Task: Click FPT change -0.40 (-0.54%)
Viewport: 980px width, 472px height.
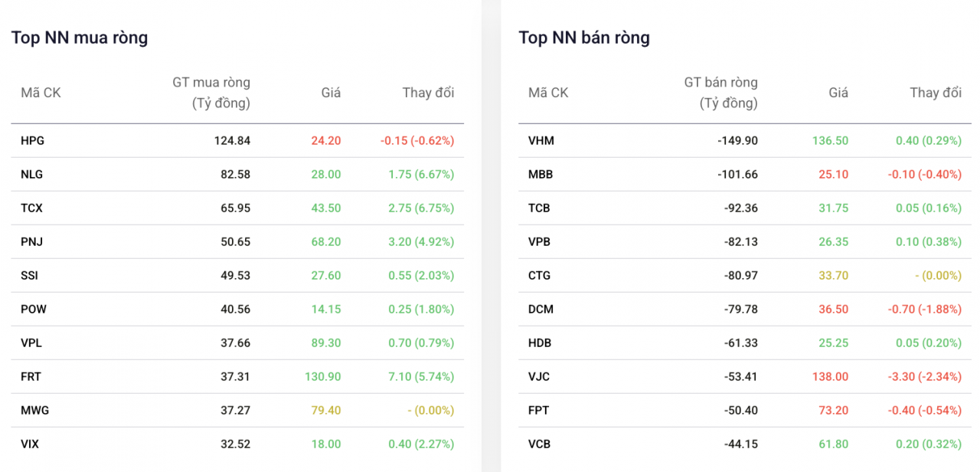Action: (923, 411)
